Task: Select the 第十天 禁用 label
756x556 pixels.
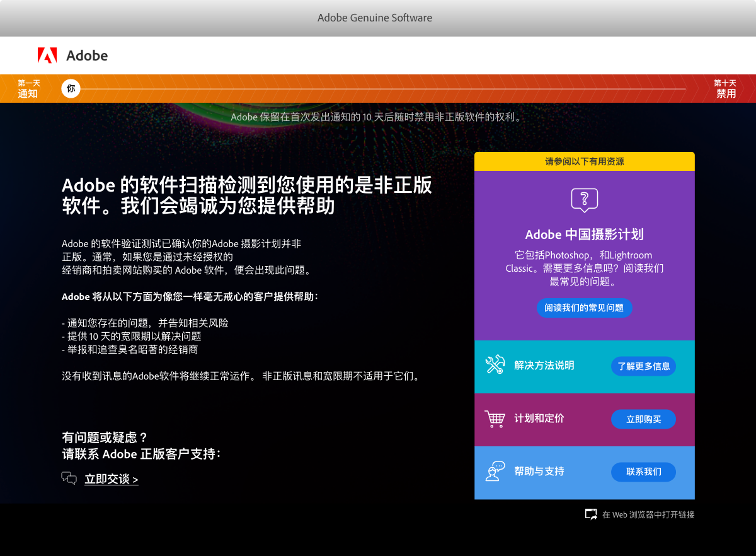Action: tap(726, 88)
